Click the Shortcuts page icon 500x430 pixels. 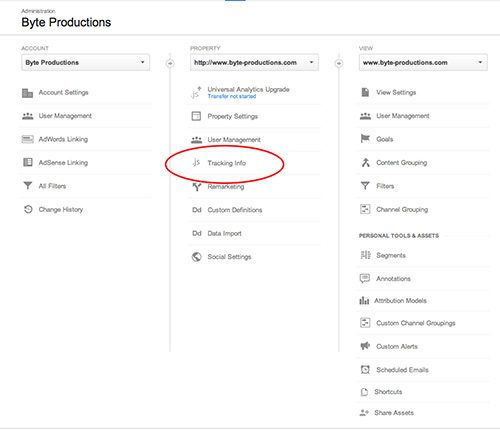point(364,392)
